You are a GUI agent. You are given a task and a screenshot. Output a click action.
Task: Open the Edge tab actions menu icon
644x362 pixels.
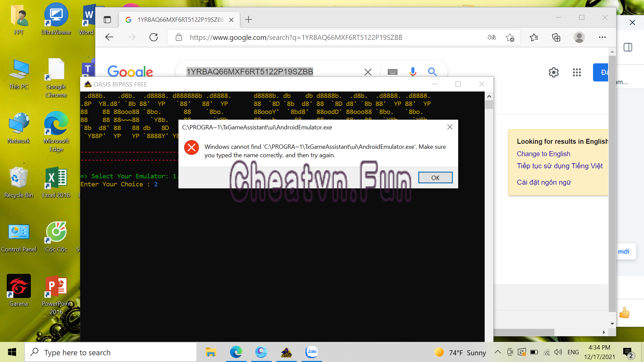107,20
